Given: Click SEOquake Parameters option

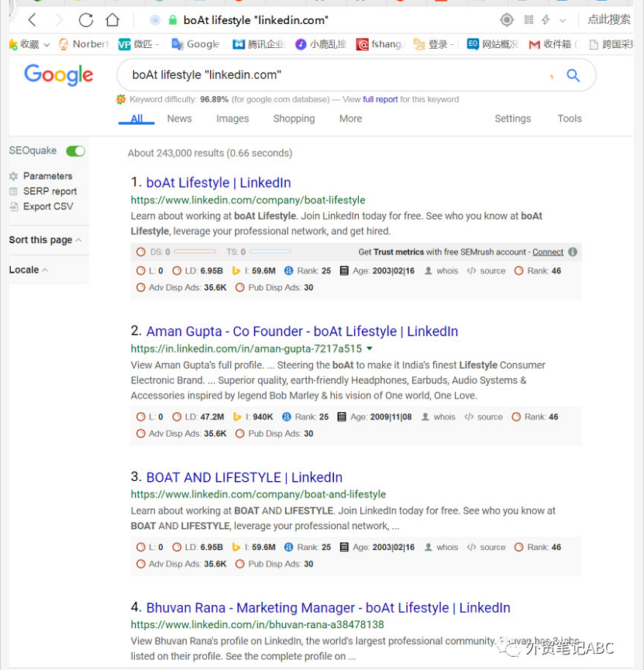Looking at the screenshot, I should [x=47, y=176].
